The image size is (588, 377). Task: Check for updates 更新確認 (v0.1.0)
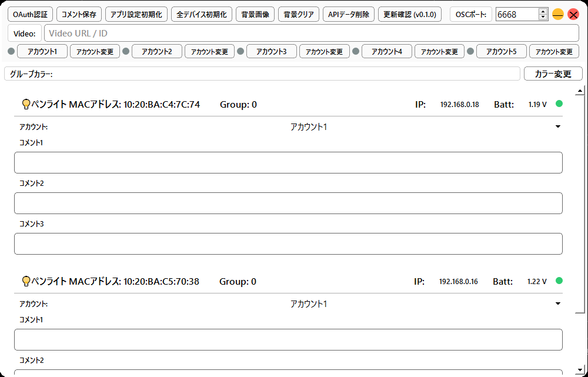pos(410,15)
